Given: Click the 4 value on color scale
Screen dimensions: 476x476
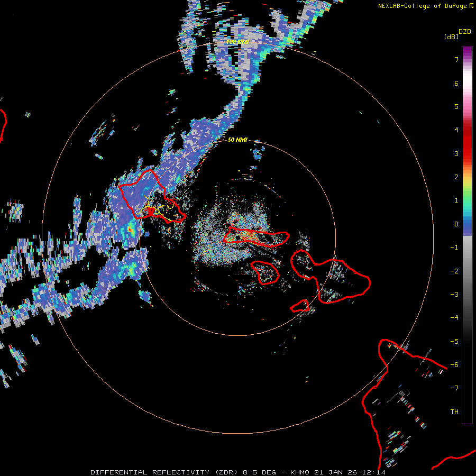Looking at the screenshot, I should click(456, 130).
